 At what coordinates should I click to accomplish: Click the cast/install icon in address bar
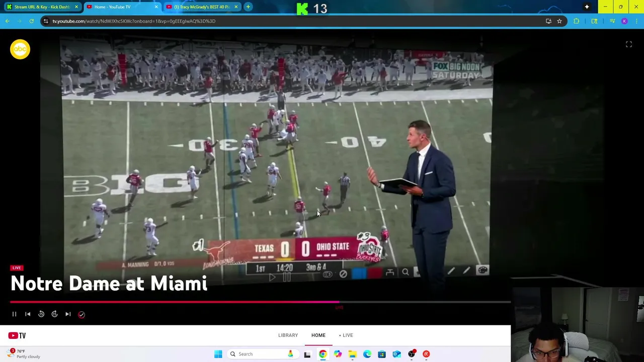coord(548,21)
